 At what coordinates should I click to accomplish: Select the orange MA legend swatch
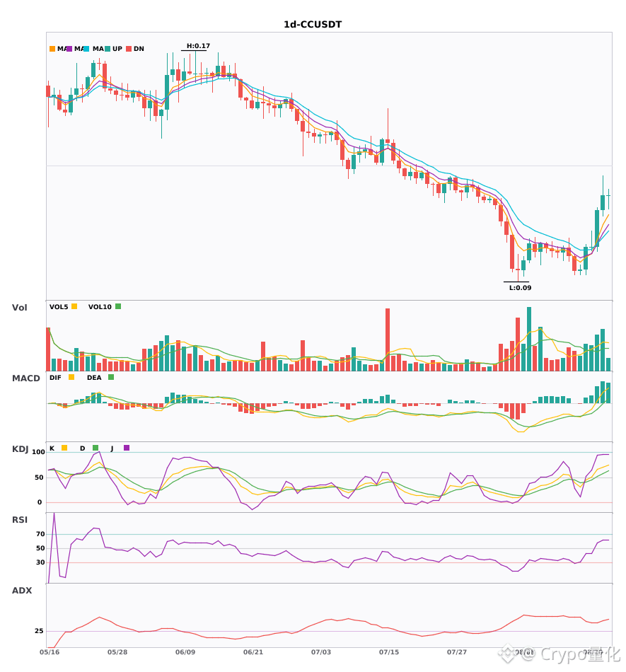click(52, 49)
